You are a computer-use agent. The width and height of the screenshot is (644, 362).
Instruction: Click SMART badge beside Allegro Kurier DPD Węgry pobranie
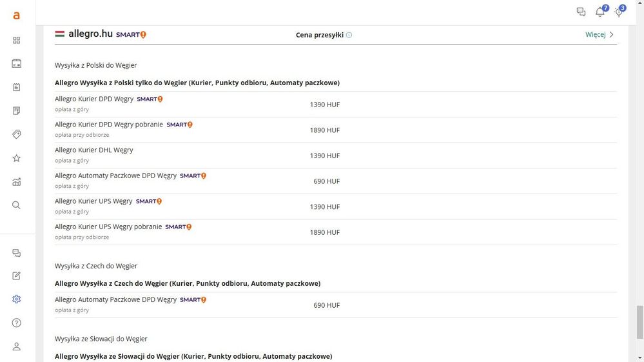[x=180, y=125]
